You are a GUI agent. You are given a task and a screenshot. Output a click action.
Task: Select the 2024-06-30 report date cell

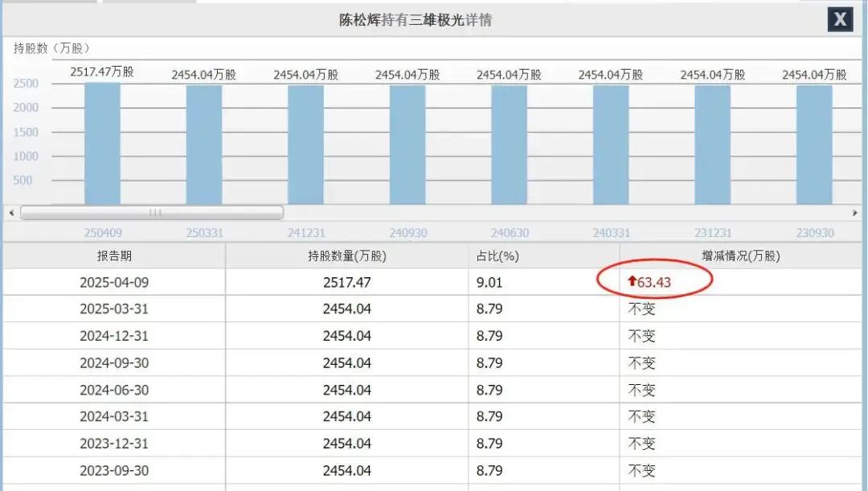point(114,391)
